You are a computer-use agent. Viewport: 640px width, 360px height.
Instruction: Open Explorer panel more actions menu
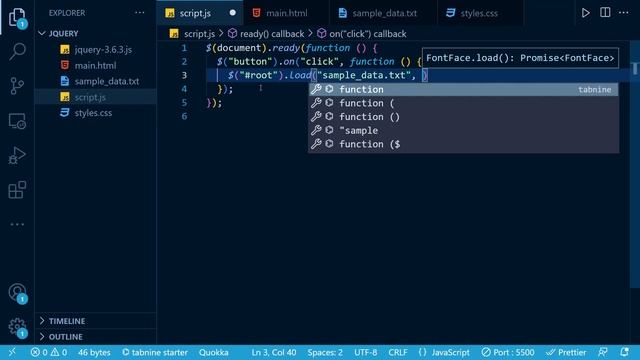140,13
